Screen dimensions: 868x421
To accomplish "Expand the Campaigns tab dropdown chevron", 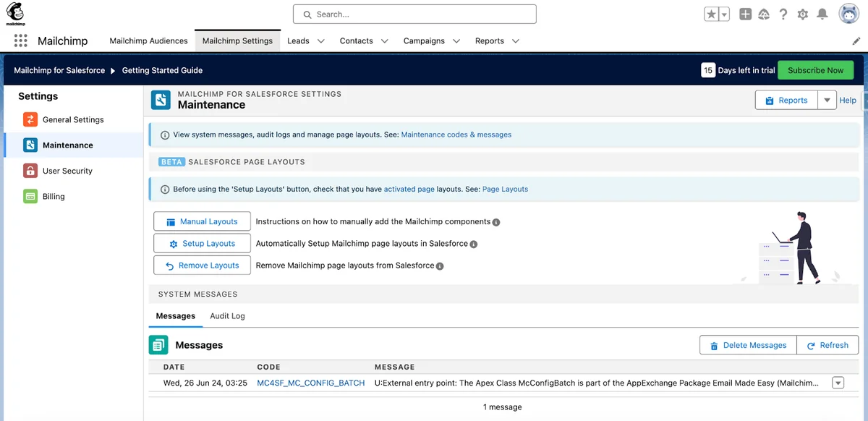I will 456,41.
